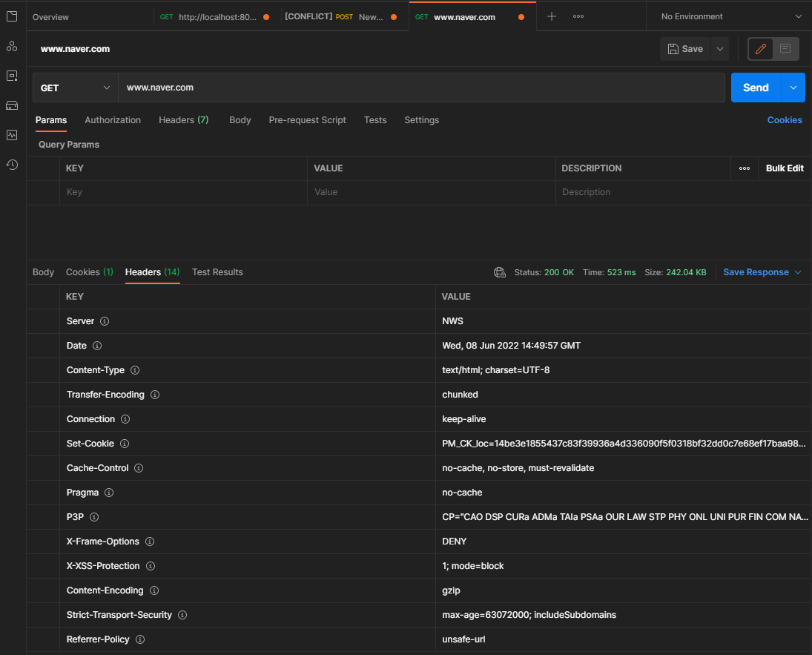Image resolution: width=812 pixels, height=655 pixels.
Task: Open Query Params column options dots
Action: click(745, 168)
